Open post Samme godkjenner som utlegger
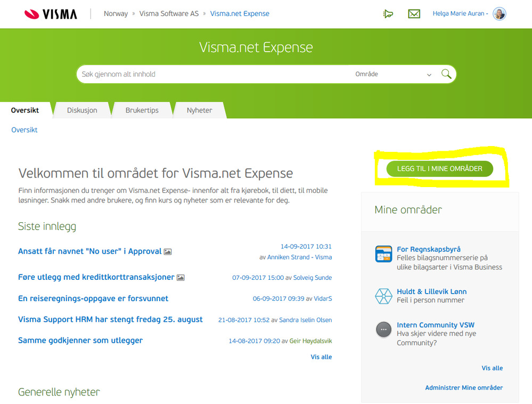This screenshot has width=532, height=404. click(80, 341)
